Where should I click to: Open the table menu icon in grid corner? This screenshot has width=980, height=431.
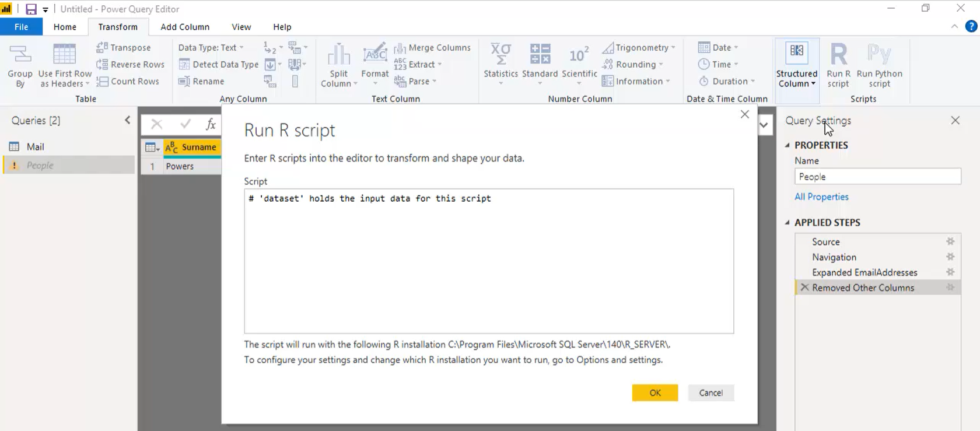pos(152,148)
